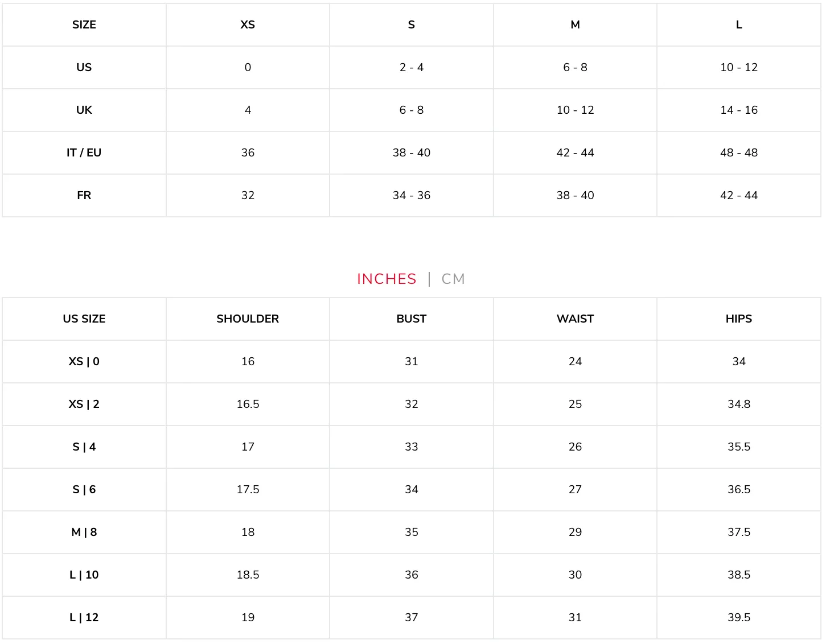Click the 39.5 hips value cell

(x=739, y=617)
